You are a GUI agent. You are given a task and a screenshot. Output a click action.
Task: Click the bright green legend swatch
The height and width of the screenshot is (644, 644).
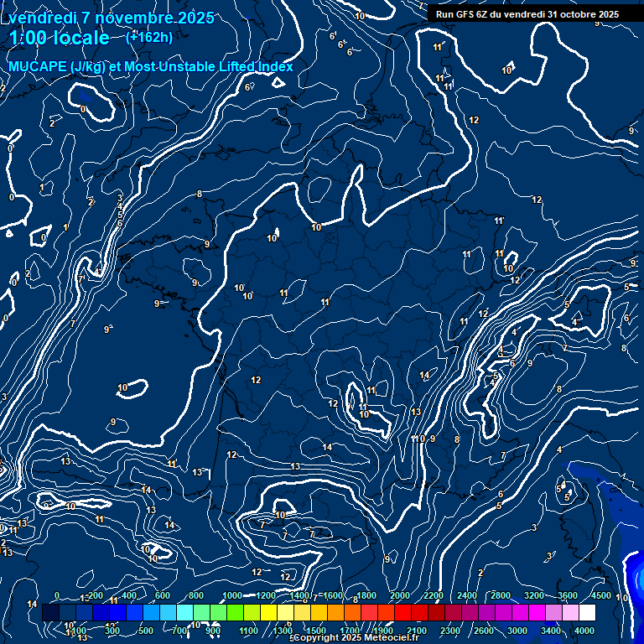tap(235, 614)
